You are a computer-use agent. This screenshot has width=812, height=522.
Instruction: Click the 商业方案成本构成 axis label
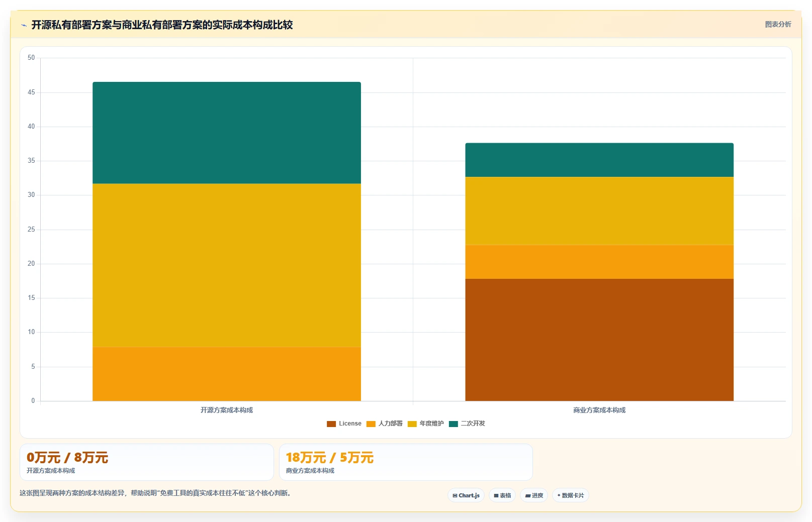tap(599, 410)
